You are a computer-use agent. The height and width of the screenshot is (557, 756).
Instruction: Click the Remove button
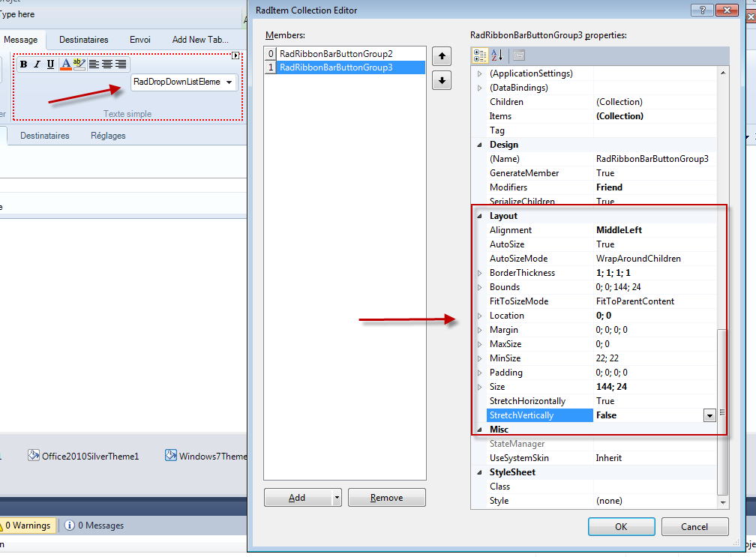(x=387, y=497)
